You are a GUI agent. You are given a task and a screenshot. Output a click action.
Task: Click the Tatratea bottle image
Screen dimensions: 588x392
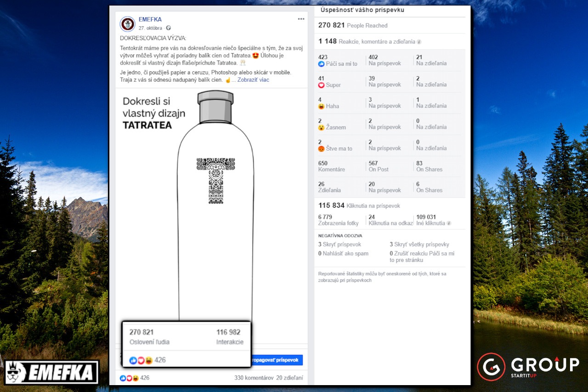(x=215, y=207)
